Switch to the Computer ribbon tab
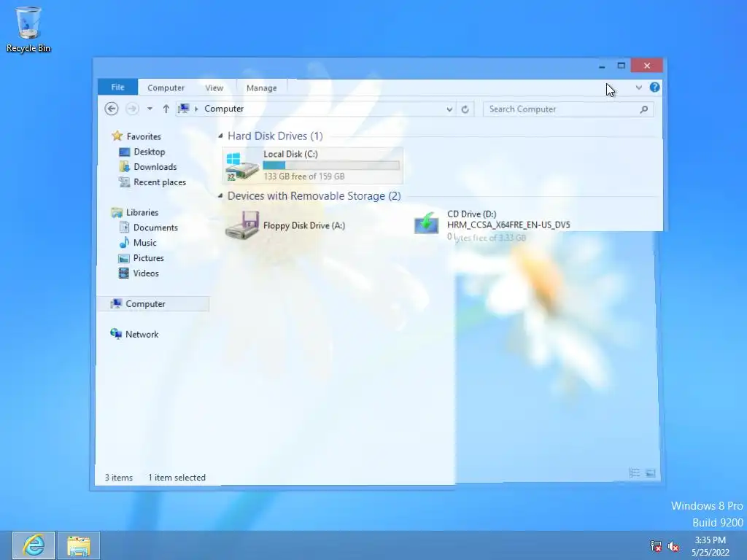Viewport: 747px width, 560px height. 166,87
